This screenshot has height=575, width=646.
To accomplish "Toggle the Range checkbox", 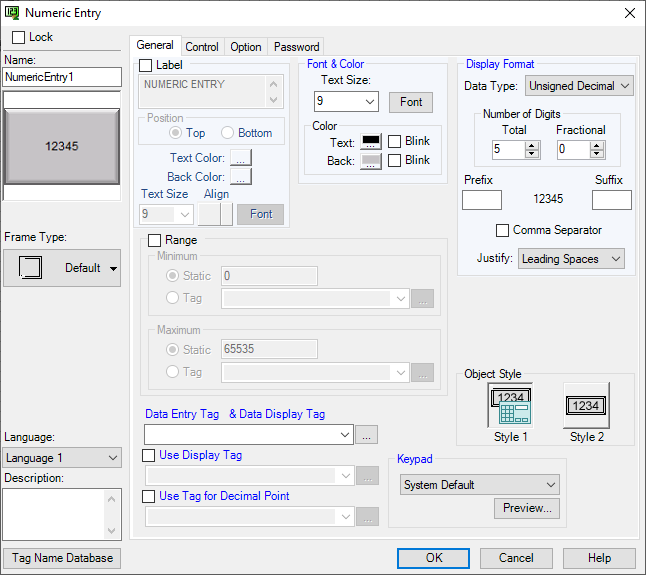I will (x=154, y=240).
